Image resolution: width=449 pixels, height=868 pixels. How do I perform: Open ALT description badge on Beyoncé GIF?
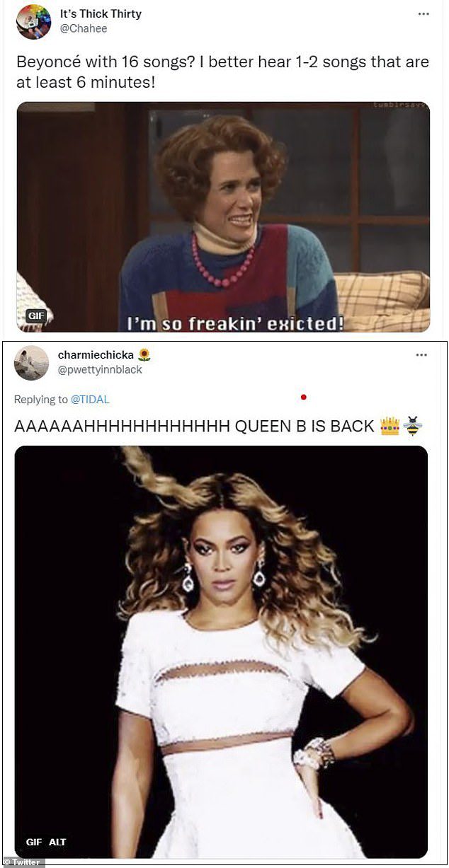click(57, 842)
